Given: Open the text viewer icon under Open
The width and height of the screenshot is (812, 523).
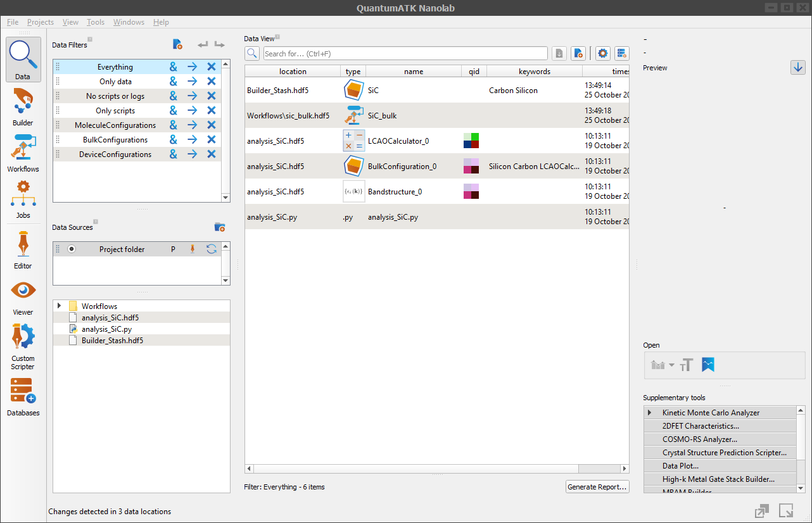Looking at the screenshot, I should click(687, 365).
